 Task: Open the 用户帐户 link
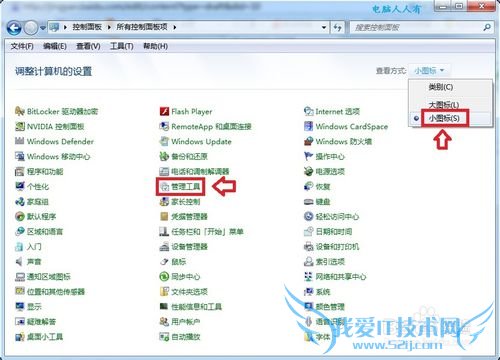pos(186,322)
